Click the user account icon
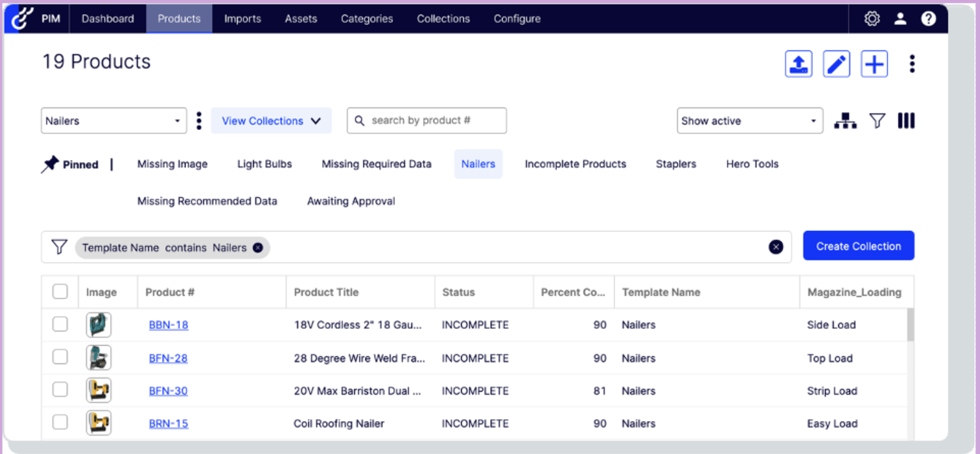980x454 pixels. pyautogui.click(x=900, y=18)
